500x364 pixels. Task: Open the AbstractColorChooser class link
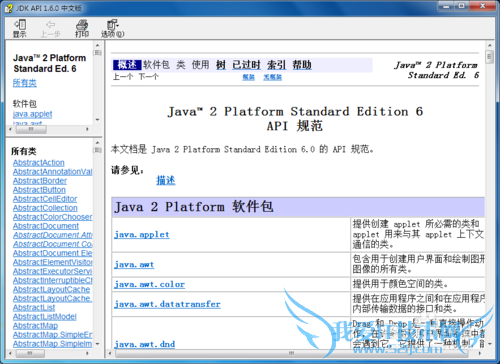pos(52,217)
